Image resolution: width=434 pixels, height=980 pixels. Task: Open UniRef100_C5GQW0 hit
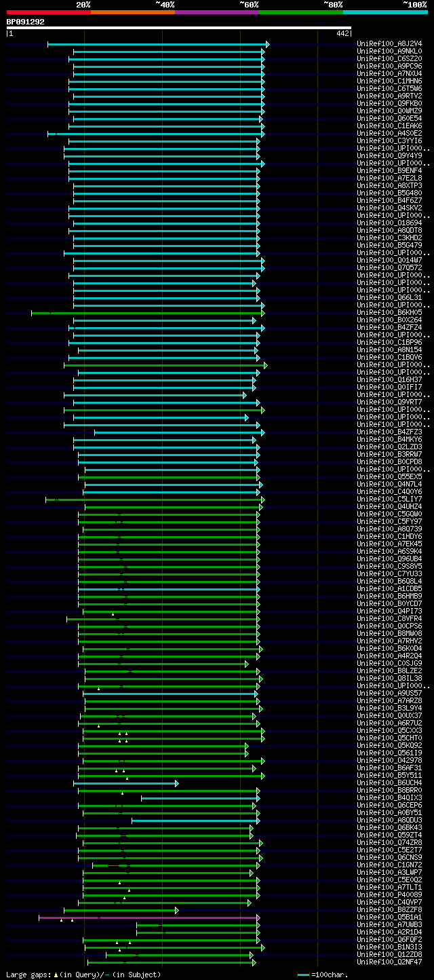pyautogui.click(x=389, y=514)
